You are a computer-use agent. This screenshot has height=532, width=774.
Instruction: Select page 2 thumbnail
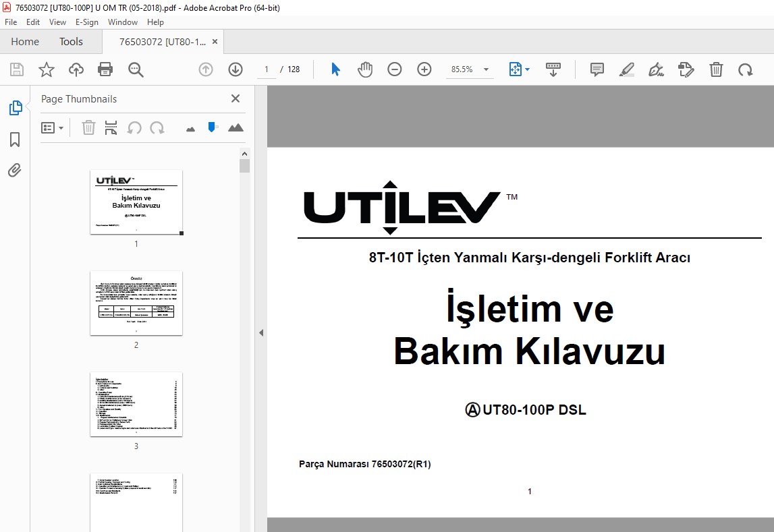coord(136,303)
